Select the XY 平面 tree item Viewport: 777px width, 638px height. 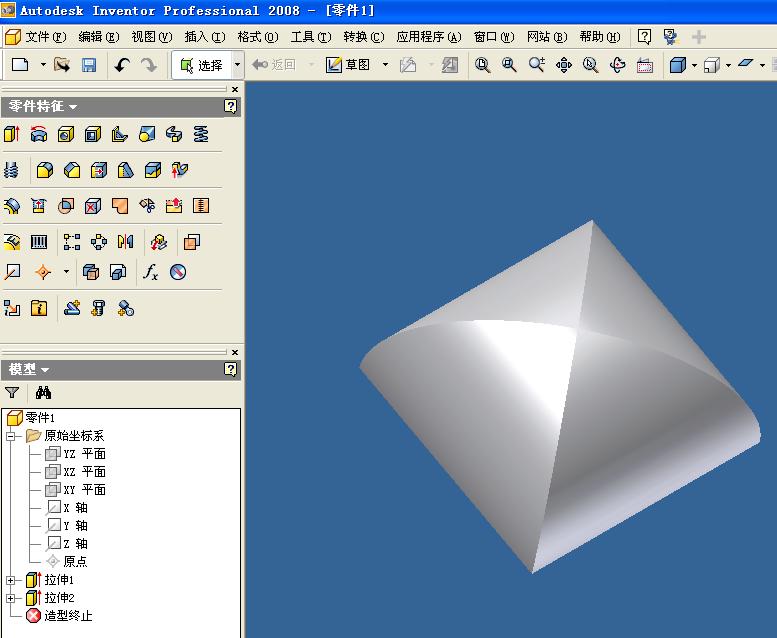click(75, 490)
